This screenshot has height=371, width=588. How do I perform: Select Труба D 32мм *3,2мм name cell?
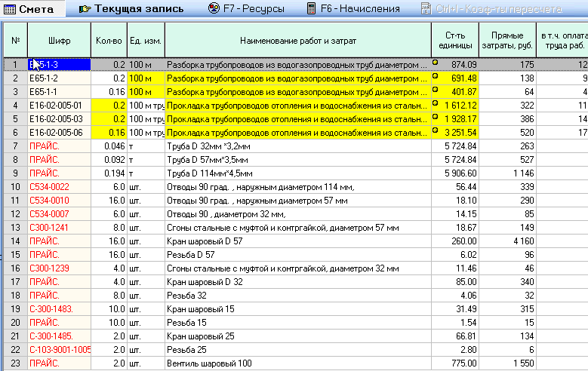(298, 146)
